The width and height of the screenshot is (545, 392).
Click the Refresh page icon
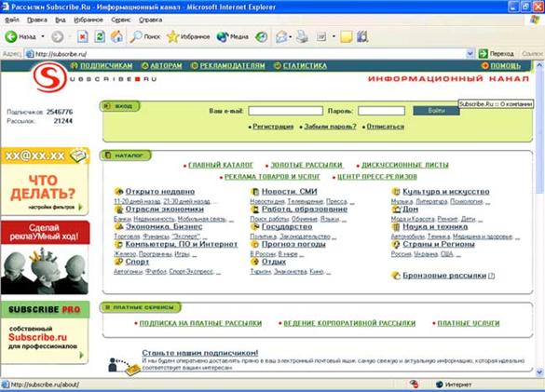coord(100,36)
